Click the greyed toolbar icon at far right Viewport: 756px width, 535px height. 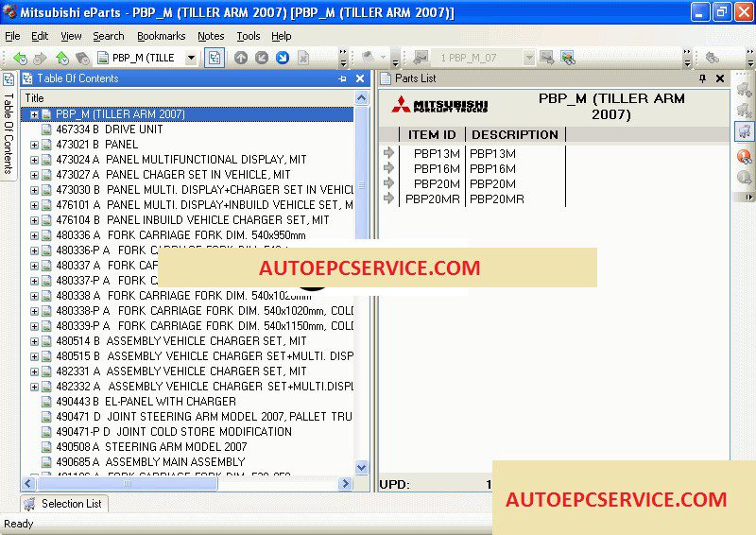(x=713, y=58)
